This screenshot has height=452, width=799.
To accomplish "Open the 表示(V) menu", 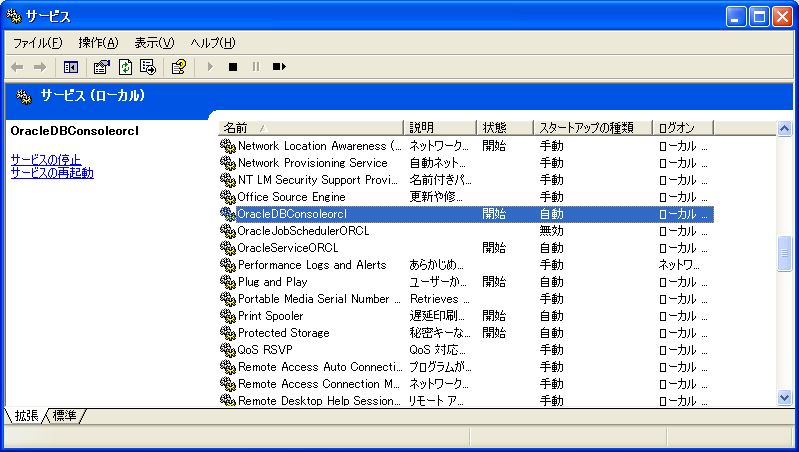I will coord(154,43).
